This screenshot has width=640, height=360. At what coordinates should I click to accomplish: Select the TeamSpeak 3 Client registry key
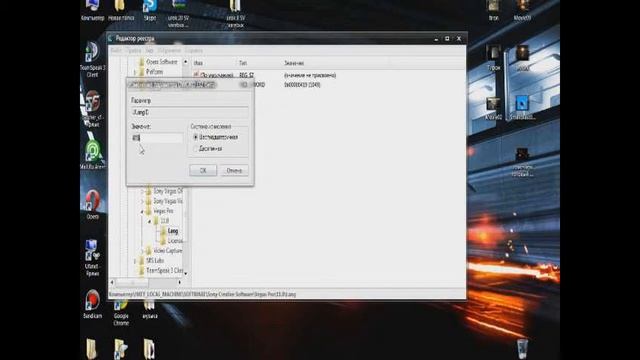(164, 270)
